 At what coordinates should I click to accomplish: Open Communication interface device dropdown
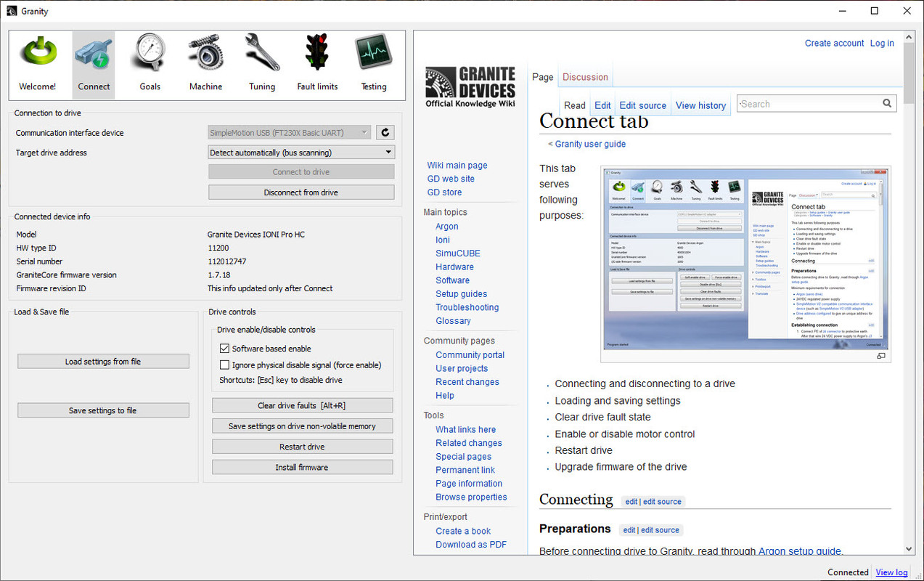point(290,133)
